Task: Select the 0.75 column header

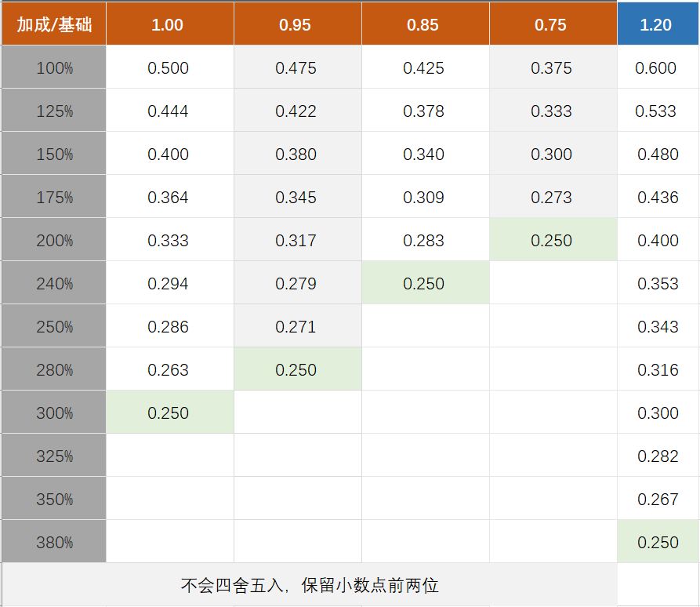Action: coord(551,24)
